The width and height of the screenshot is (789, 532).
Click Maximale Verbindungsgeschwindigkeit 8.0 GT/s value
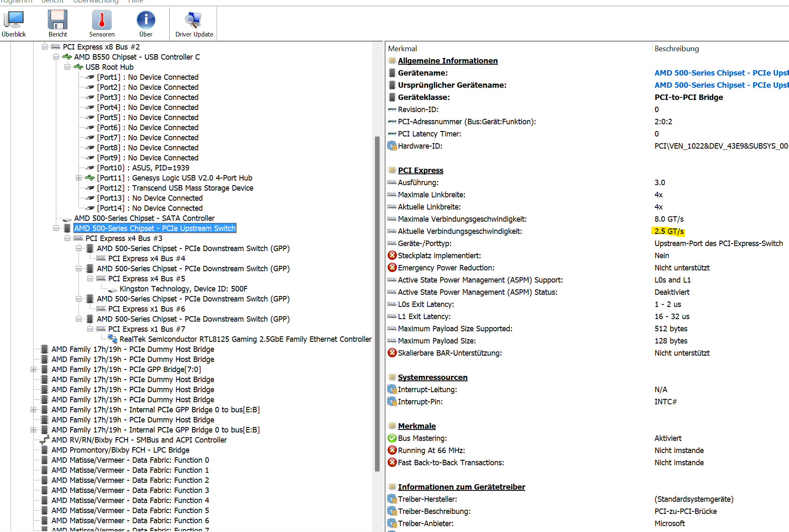669,219
